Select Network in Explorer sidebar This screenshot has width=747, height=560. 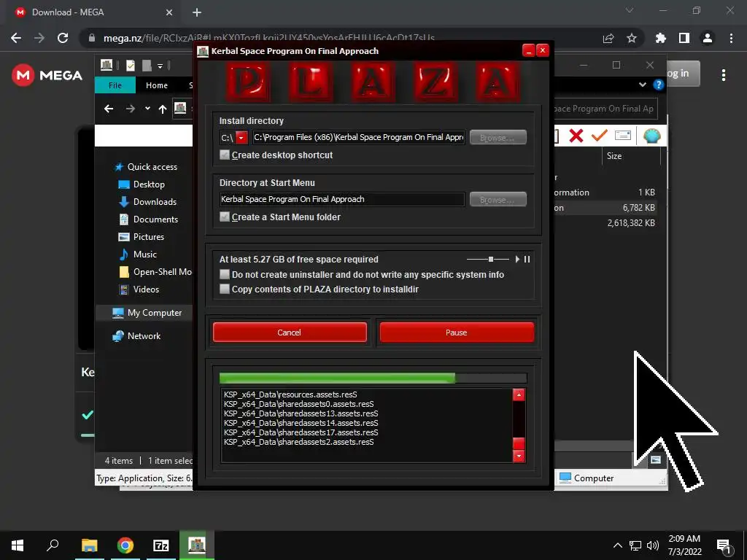click(144, 335)
